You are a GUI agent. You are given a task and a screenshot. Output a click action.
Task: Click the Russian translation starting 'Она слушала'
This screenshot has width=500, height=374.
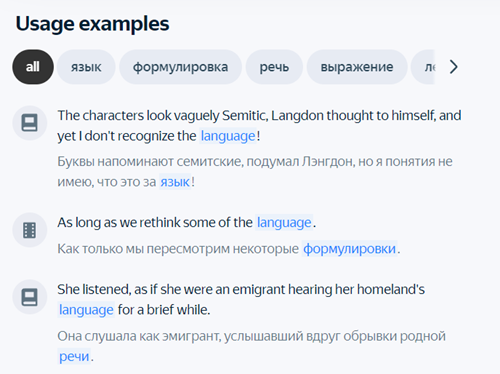tap(251, 346)
